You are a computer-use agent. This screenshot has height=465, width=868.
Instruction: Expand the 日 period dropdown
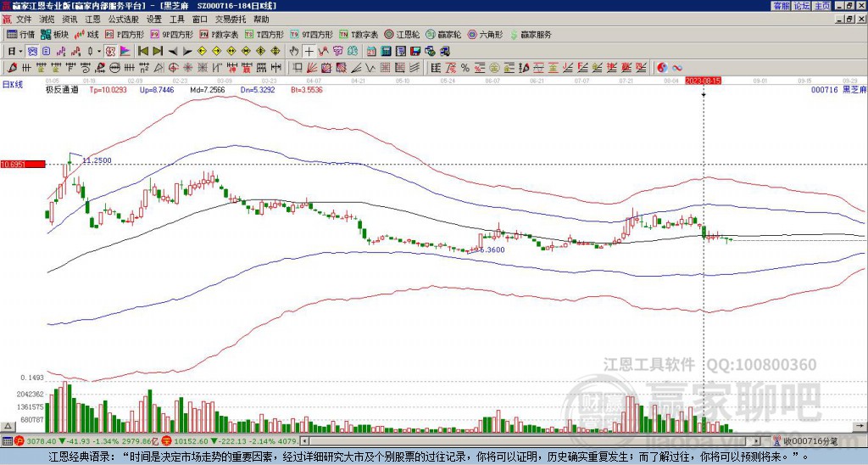click(15, 51)
